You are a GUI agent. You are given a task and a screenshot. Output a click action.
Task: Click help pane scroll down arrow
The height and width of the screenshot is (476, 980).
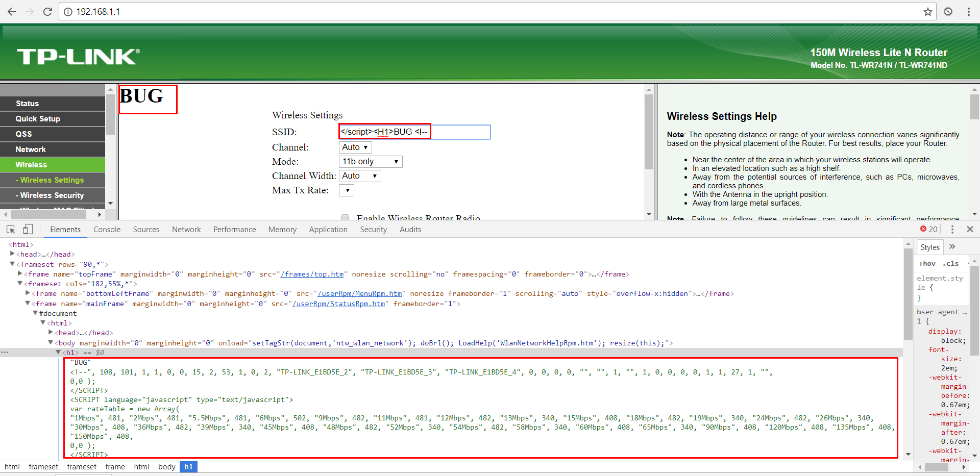pyautogui.click(x=974, y=214)
